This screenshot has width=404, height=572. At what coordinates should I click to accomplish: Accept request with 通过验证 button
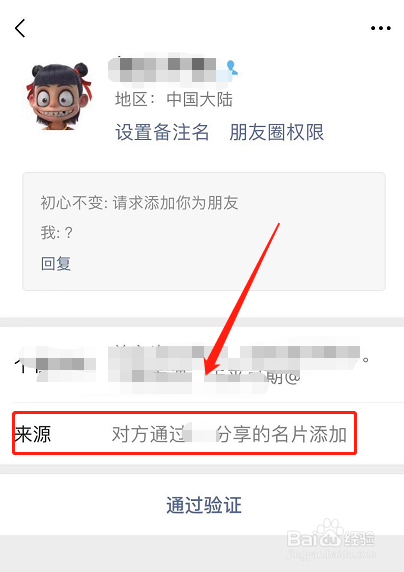204,505
